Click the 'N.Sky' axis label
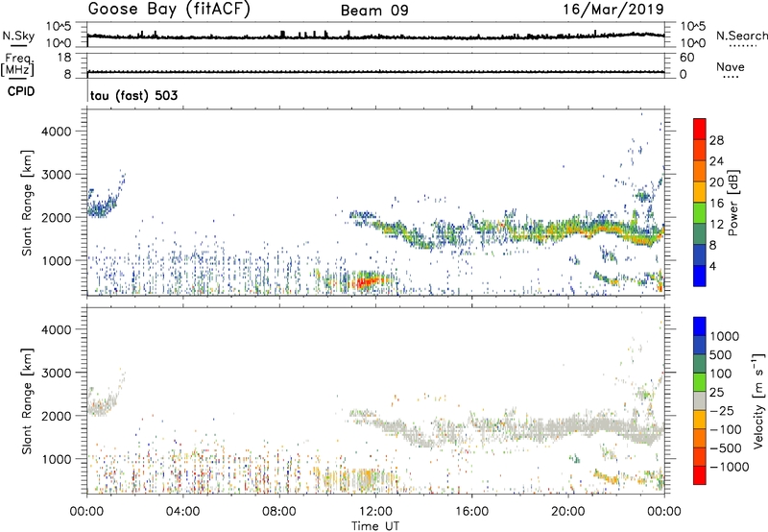 18,36
